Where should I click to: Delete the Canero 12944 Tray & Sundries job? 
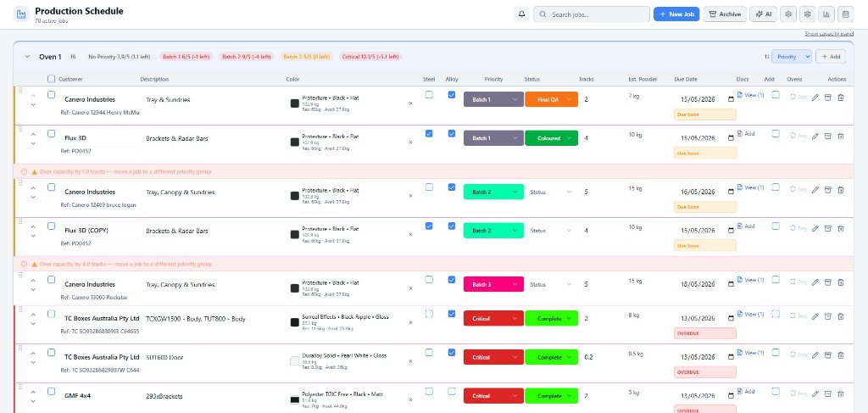click(841, 98)
